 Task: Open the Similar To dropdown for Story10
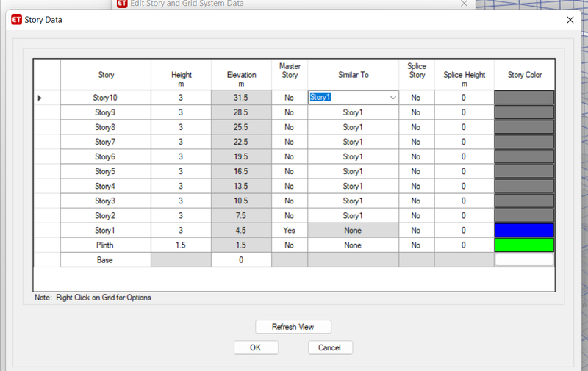[392, 98]
